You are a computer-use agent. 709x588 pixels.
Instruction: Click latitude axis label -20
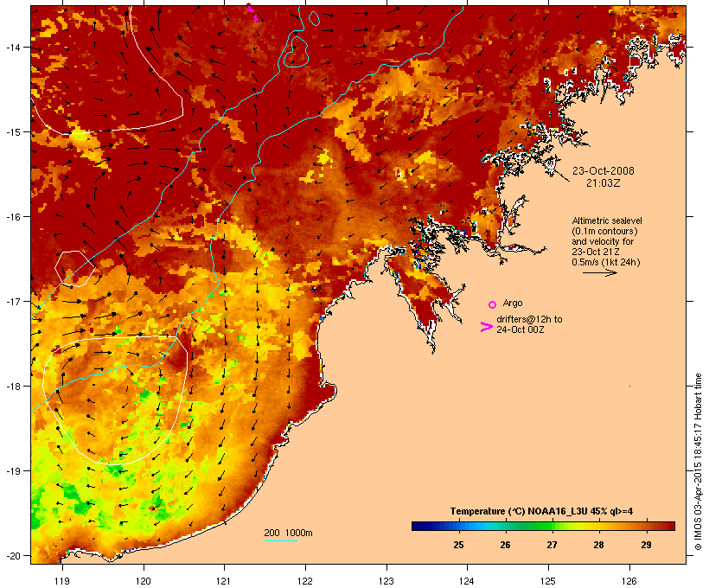click(x=13, y=556)
